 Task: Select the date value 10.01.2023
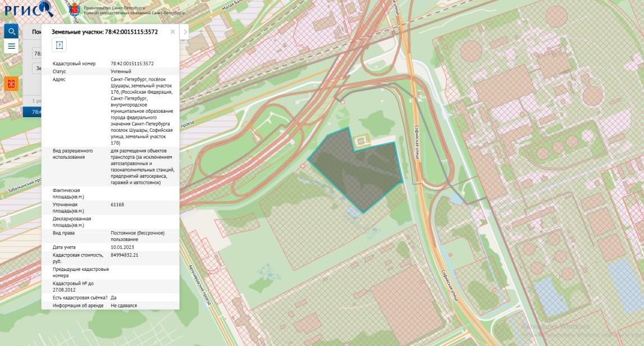pos(122,247)
